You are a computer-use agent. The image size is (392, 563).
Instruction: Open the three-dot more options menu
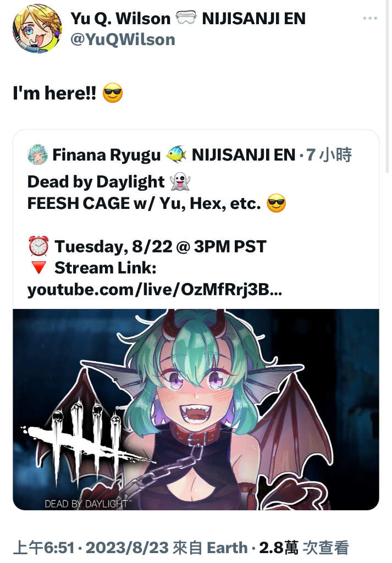coord(370,18)
